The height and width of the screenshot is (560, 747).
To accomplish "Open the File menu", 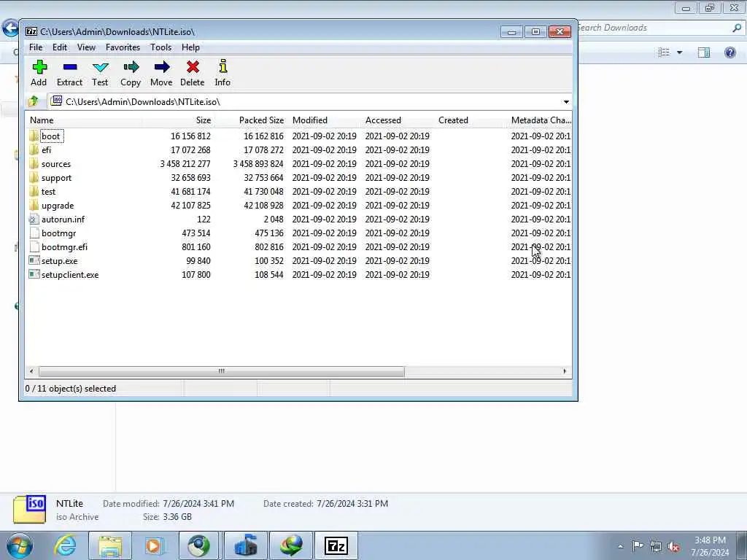I will pos(36,47).
